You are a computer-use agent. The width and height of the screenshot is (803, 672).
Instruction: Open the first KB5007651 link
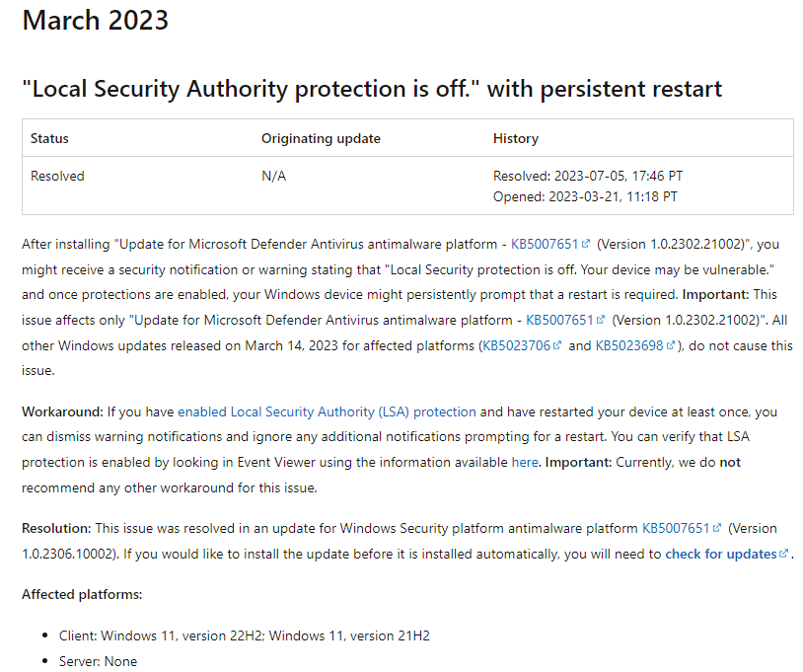click(x=545, y=245)
